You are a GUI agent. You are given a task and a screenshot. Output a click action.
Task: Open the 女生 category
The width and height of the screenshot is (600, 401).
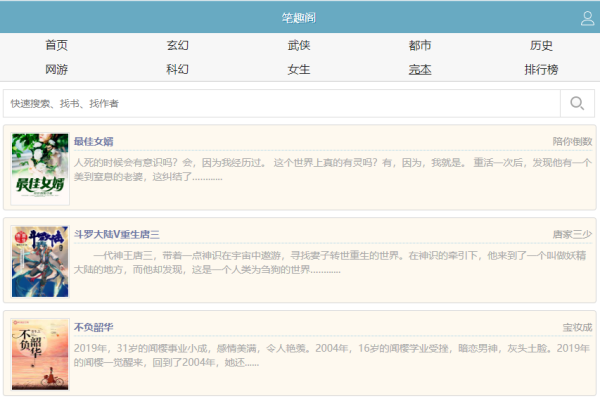pos(299,69)
